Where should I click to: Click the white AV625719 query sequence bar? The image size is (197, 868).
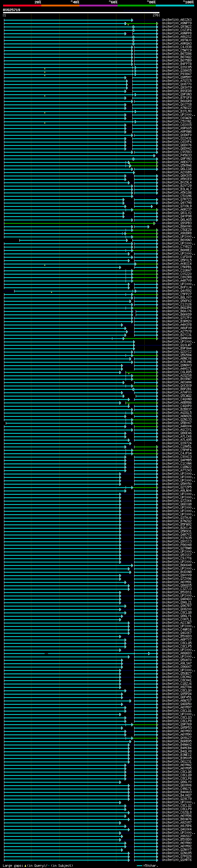coord(81,12)
